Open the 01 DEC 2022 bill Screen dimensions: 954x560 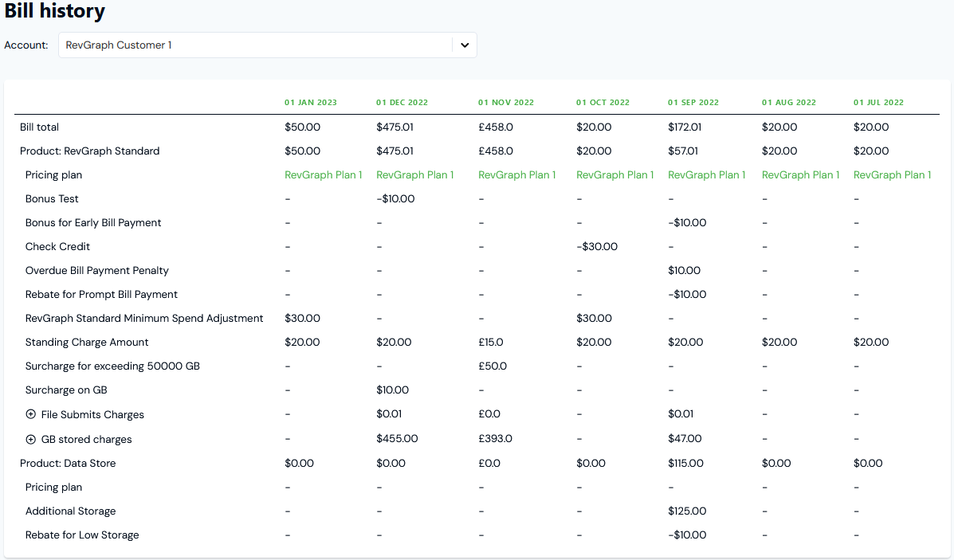[402, 102]
